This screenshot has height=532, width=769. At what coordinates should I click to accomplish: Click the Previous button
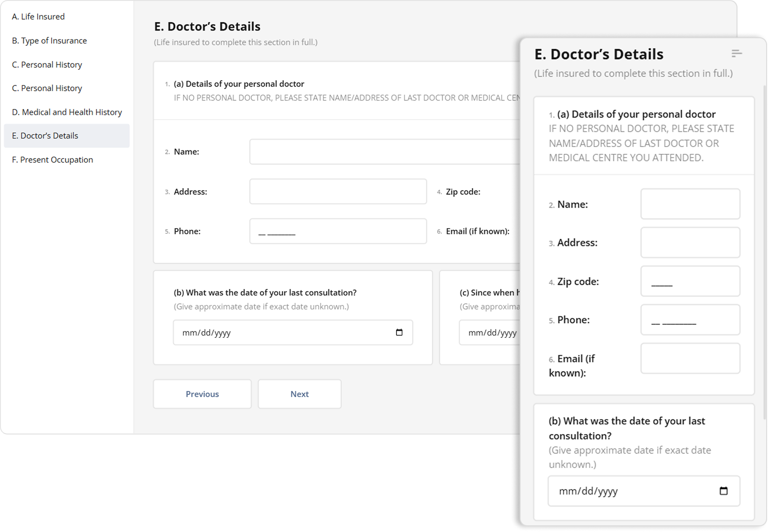[x=202, y=394]
